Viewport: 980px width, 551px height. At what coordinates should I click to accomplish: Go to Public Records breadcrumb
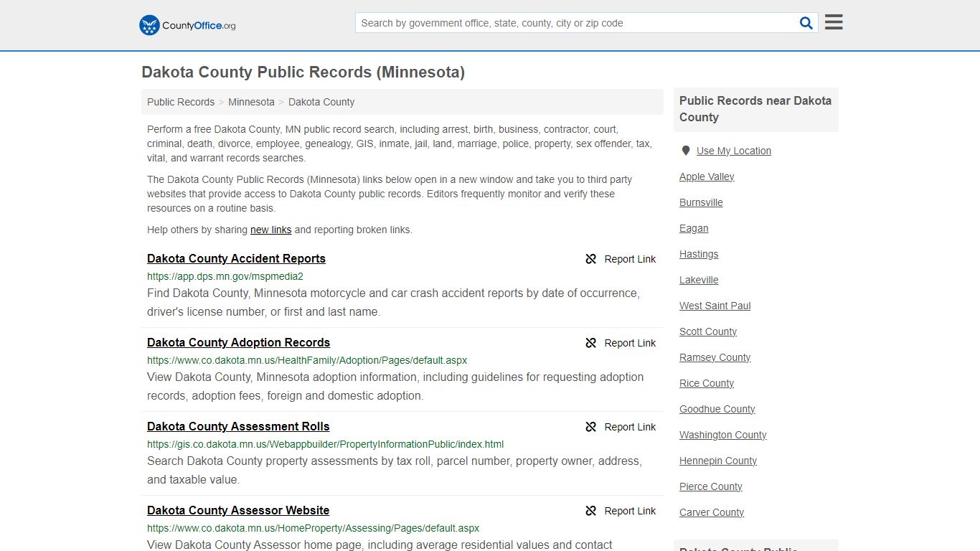pos(181,102)
